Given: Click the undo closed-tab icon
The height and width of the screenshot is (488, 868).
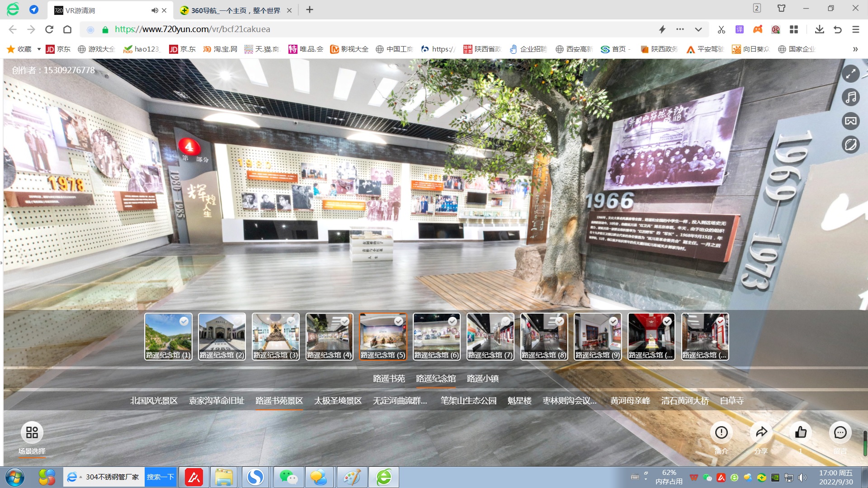Looking at the screenshot, I should coord(838,29).
